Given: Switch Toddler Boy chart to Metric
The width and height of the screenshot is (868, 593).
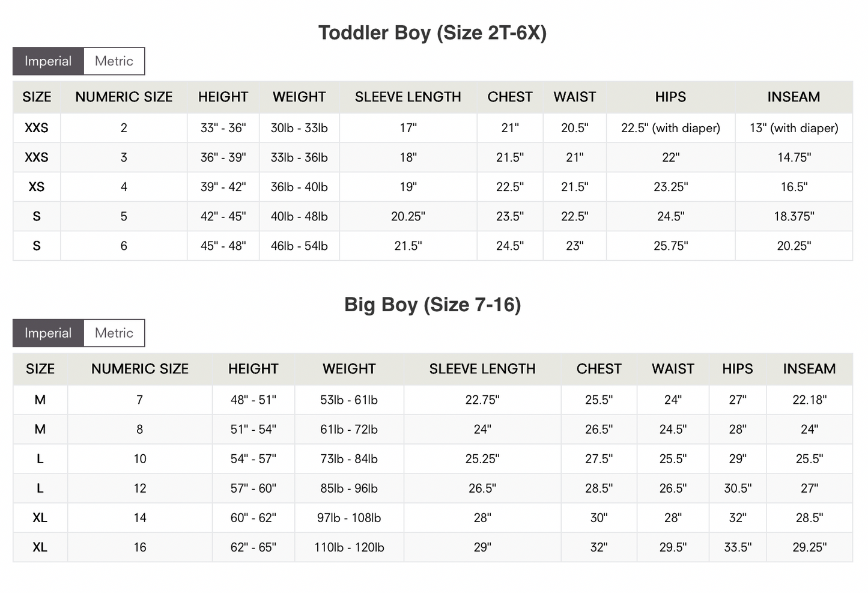Looking at the screenshot, I should (x=114, y=61).
